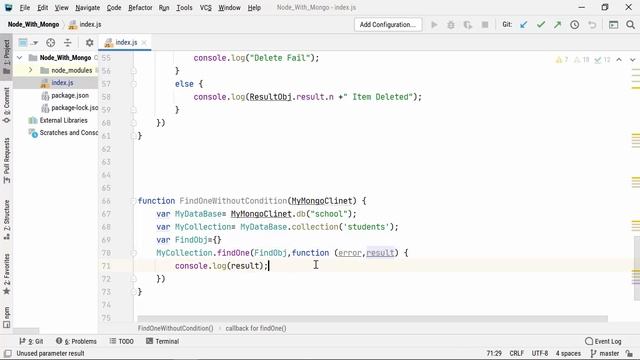Click Git Push arrow icon
Screen dimensions: 640x360
(x=558, y=25)
